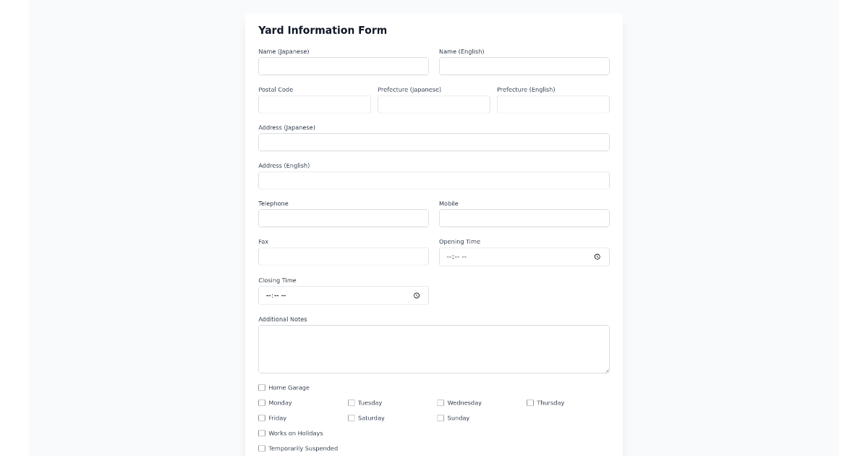868x456 pixels.
Task: Click the Name (Japanese) input field
Action: [x=344, y=66]
